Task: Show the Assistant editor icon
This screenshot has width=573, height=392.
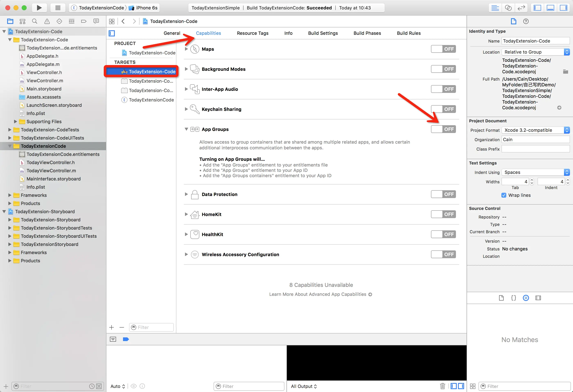Action: tap(508, 8)
